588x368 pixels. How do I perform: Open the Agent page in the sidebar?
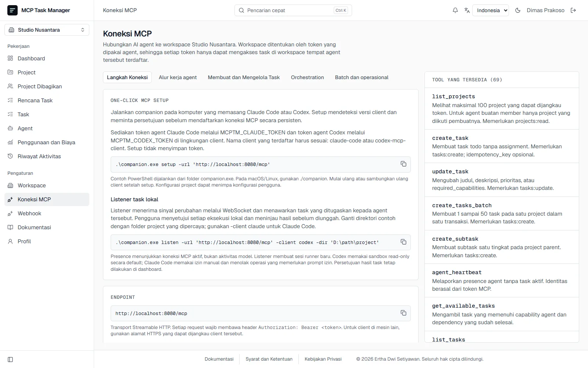(47, 128)
